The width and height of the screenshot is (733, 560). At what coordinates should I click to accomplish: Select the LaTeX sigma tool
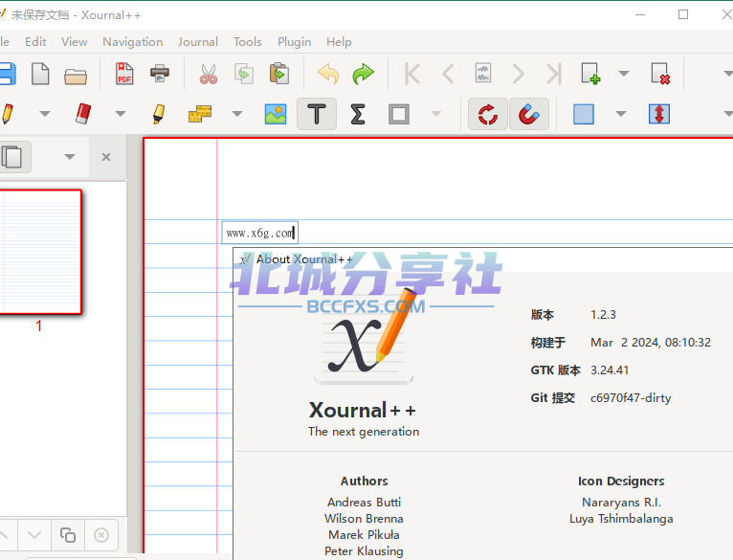coord(358,114)
